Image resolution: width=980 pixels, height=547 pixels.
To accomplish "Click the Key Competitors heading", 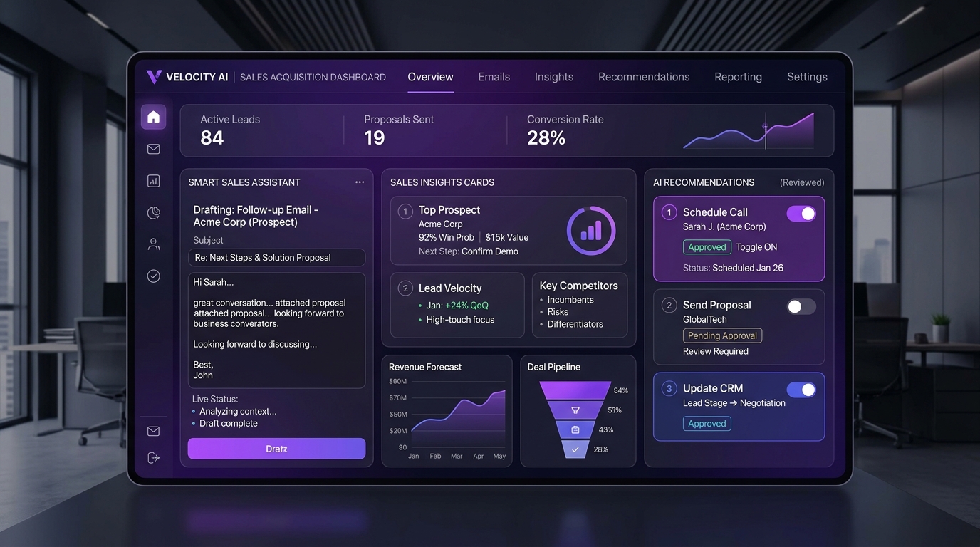I will click(579, 286).
